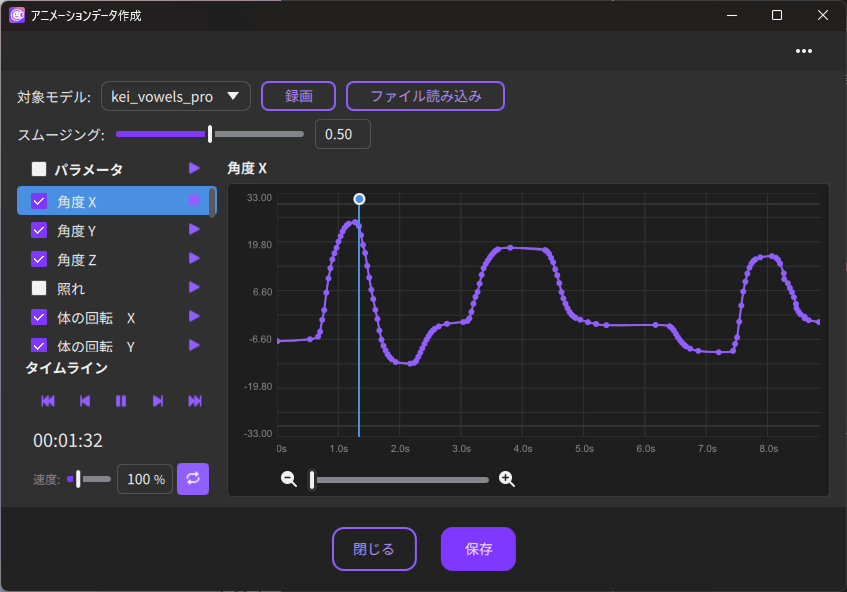This screenshot has height=592, width=847.
Task: Click the ファイル読み込み button
Action: coord(425,96)
